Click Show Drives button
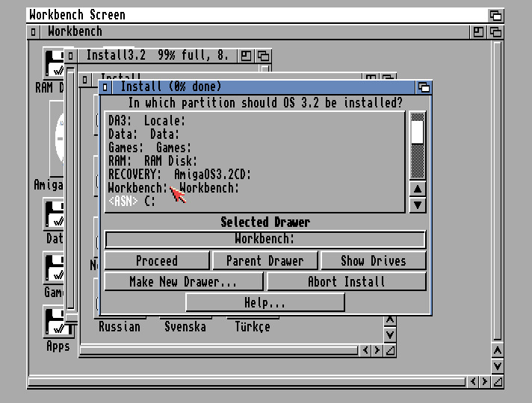532x403 pixels. point(373,260)
